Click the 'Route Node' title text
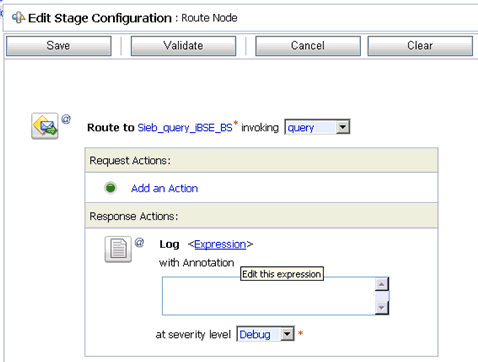 click(x=209, y=18)
